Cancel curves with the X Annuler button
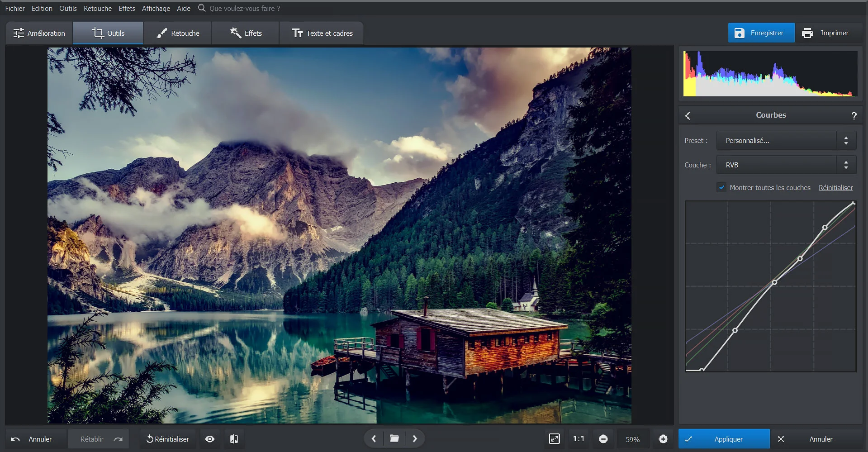The width and height of the screenshot is (868, 452). [x=817, y=439]
